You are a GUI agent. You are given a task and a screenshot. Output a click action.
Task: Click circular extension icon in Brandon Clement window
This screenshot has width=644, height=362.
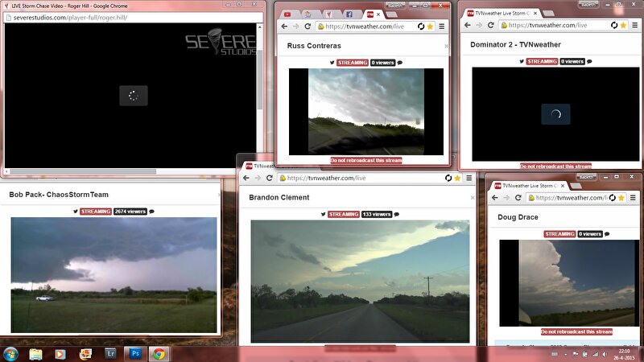pos(448,178)
